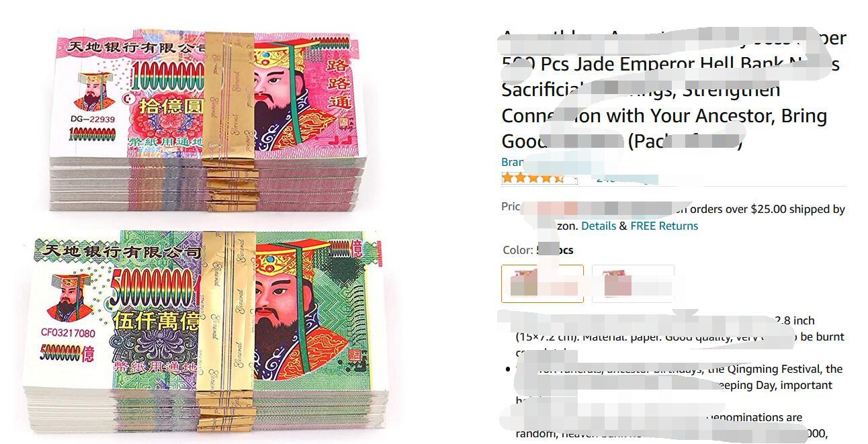Open the shipping Details link

(599, 226)
